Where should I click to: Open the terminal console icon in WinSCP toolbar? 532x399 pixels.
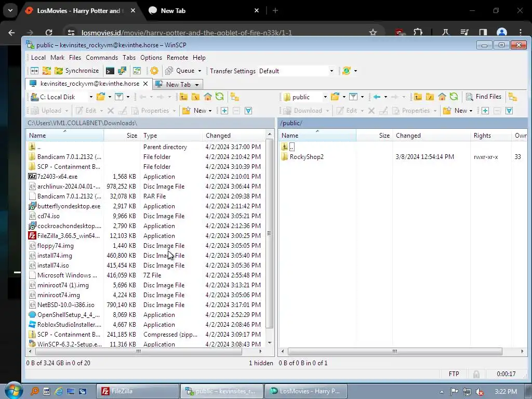click(110, 71)
